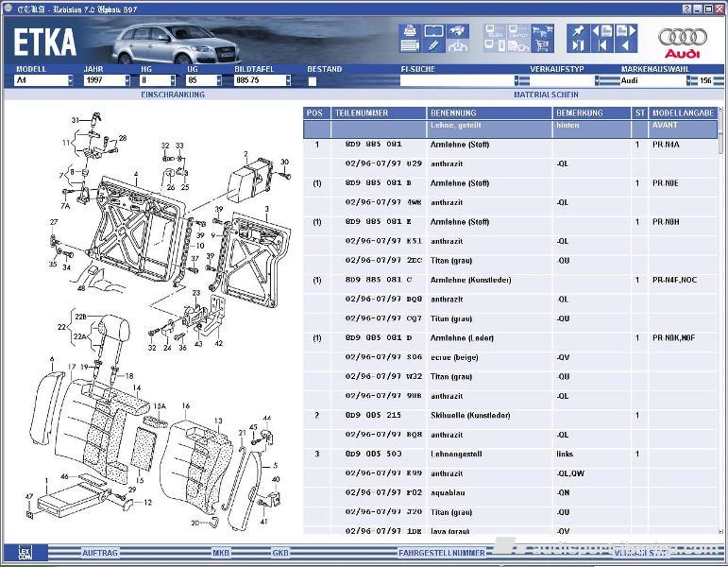Open the MODELL dropdown showing A4
Screen dimensions: 728x567
click(44, 80)
